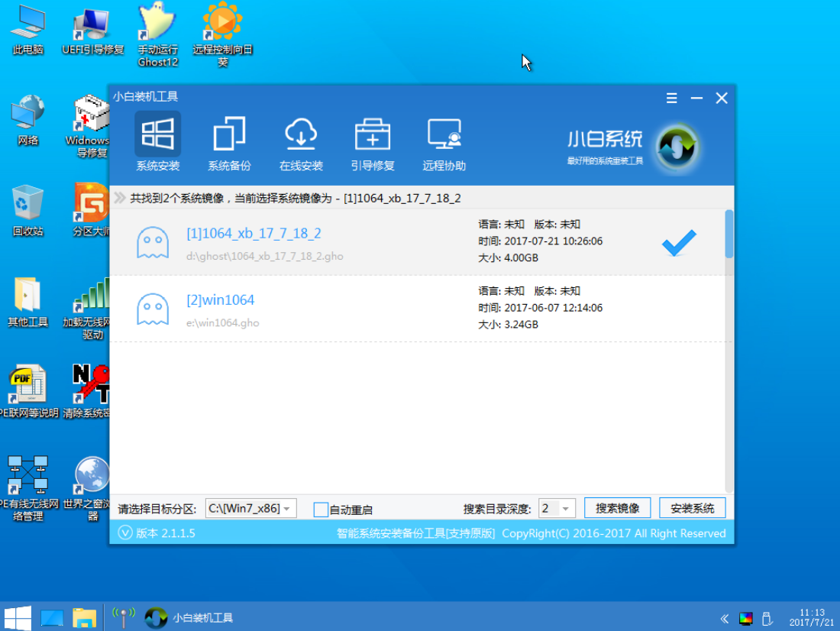This screenshot has width=840, height=631.
Task: Click the double-arrow icon before 共找到2个系统镜像
Action: click(120, 198)
